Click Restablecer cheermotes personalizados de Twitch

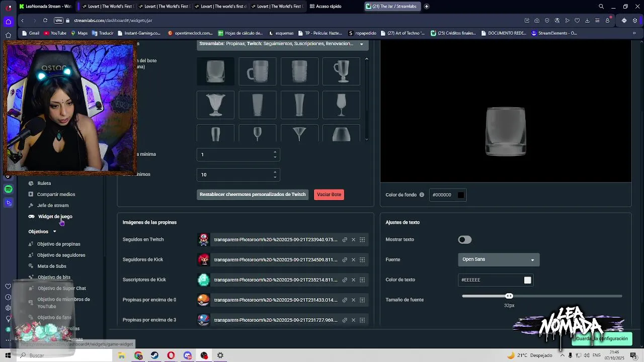[x=253, y=195]
